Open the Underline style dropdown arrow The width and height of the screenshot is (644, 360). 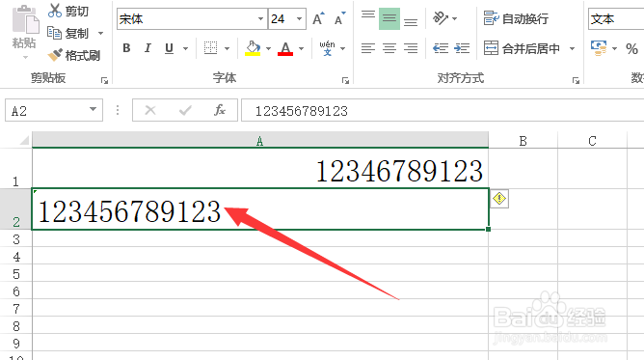[186, 49]
